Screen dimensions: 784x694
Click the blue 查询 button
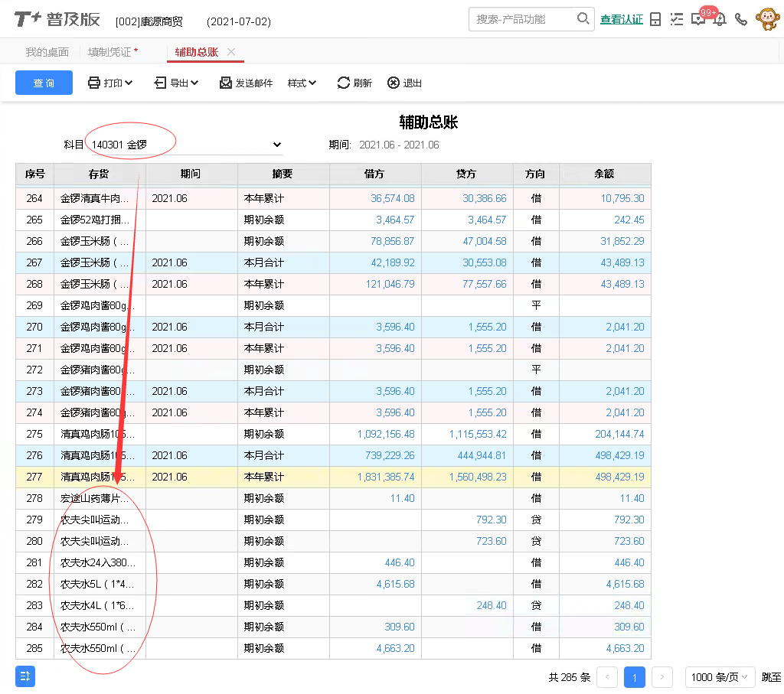(44, 83)
